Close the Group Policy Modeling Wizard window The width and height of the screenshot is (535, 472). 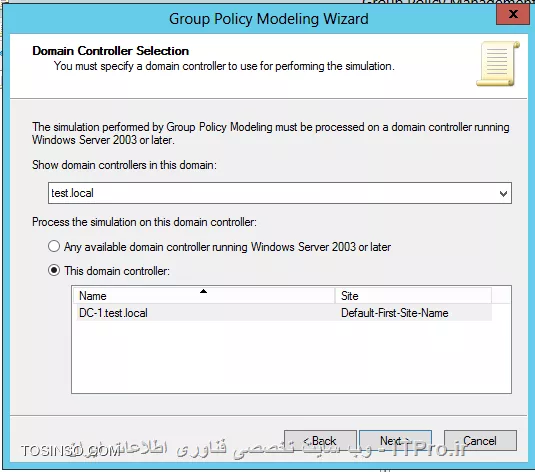[513, 14]
